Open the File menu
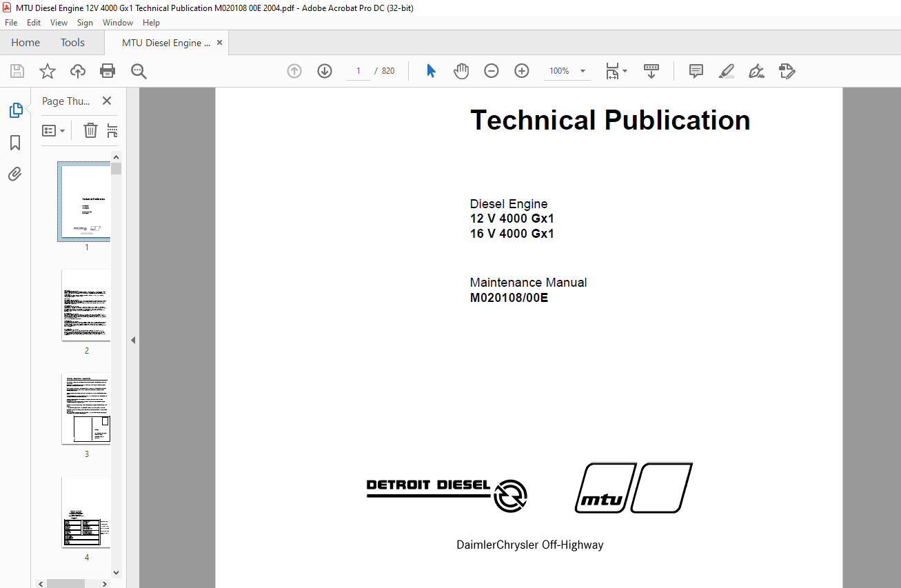 pos(11,23)
